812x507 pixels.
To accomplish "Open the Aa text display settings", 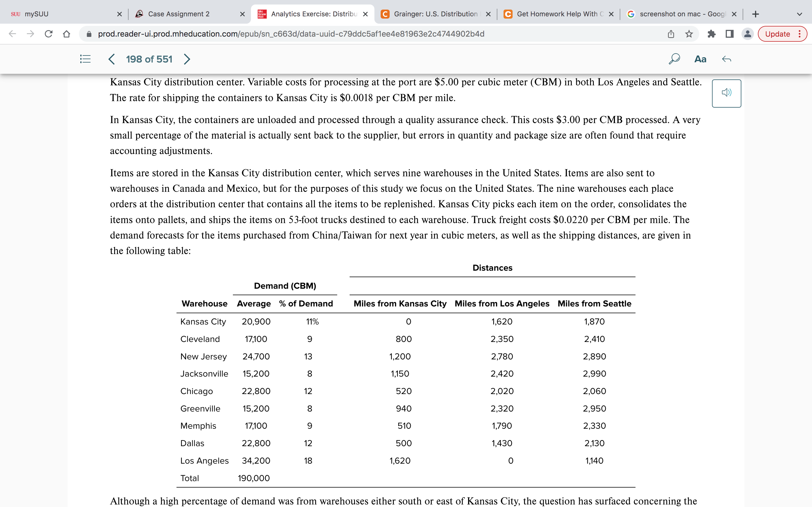I will 701,59.
